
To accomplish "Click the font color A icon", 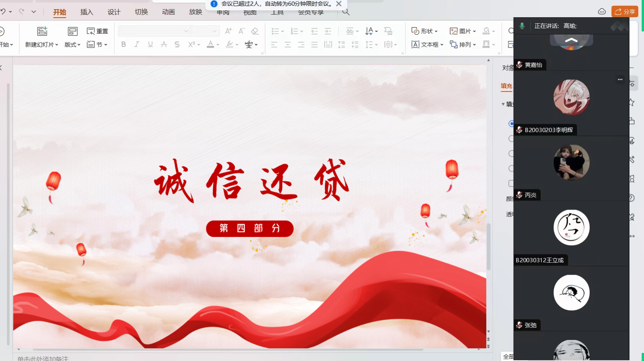I will [x=210, y=44].
